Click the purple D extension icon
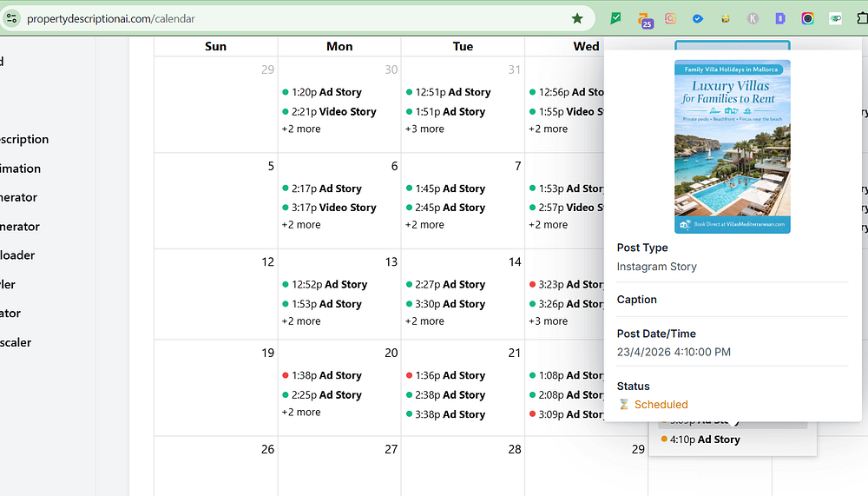868x496 pixels. pyautogui.click(x=780, y=18)
